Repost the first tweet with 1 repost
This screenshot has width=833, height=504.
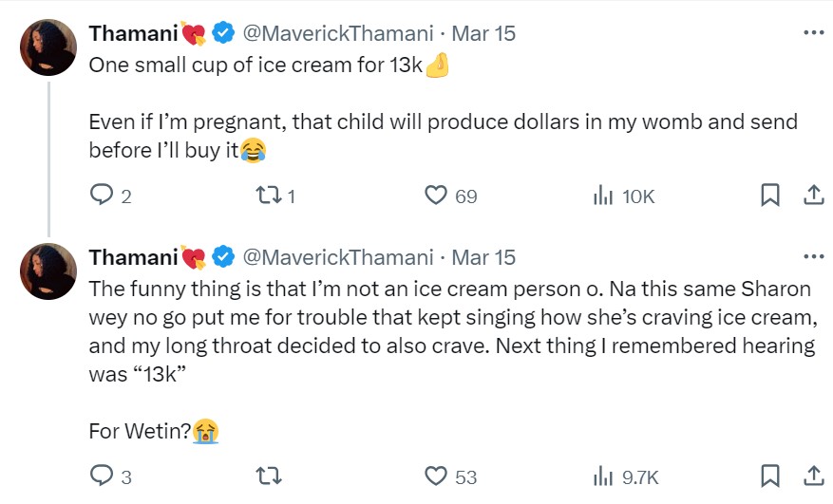click(268, 196)
